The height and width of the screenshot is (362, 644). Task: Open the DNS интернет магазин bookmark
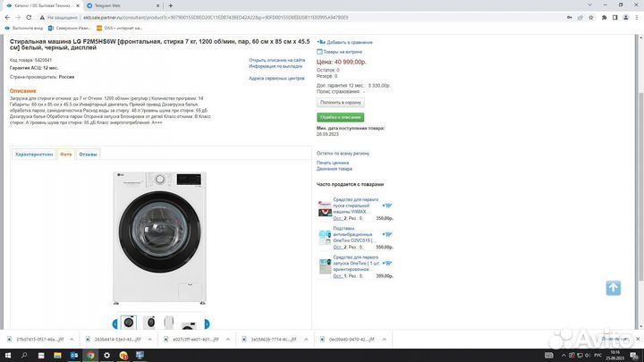120,29
